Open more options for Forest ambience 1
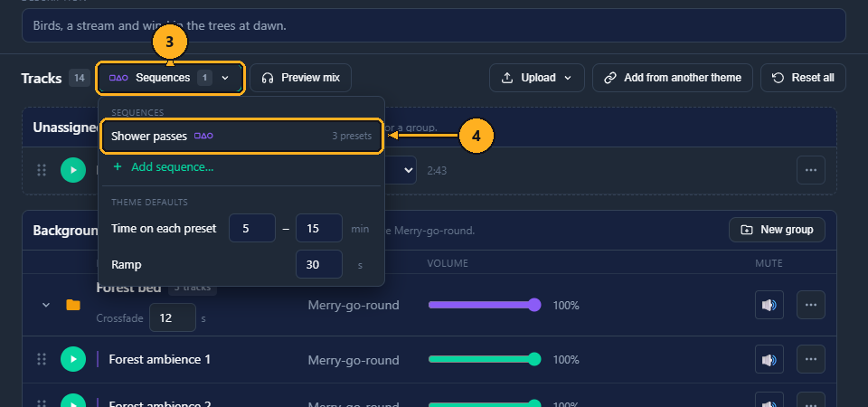Image resolution: width=868 pixels, height=407 pixels. pos(810,359)
